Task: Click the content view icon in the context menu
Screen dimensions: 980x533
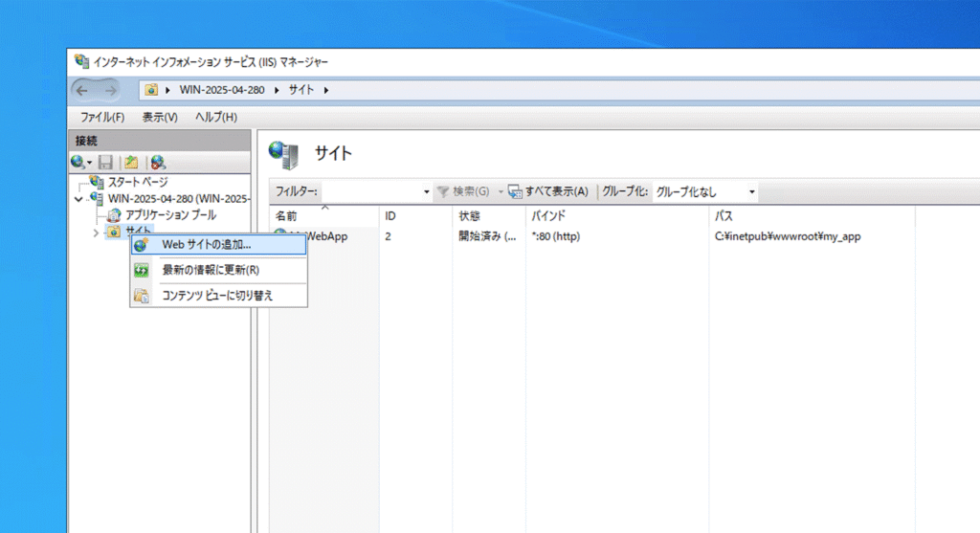Action: pyautogui.click(x=142, y=296)
